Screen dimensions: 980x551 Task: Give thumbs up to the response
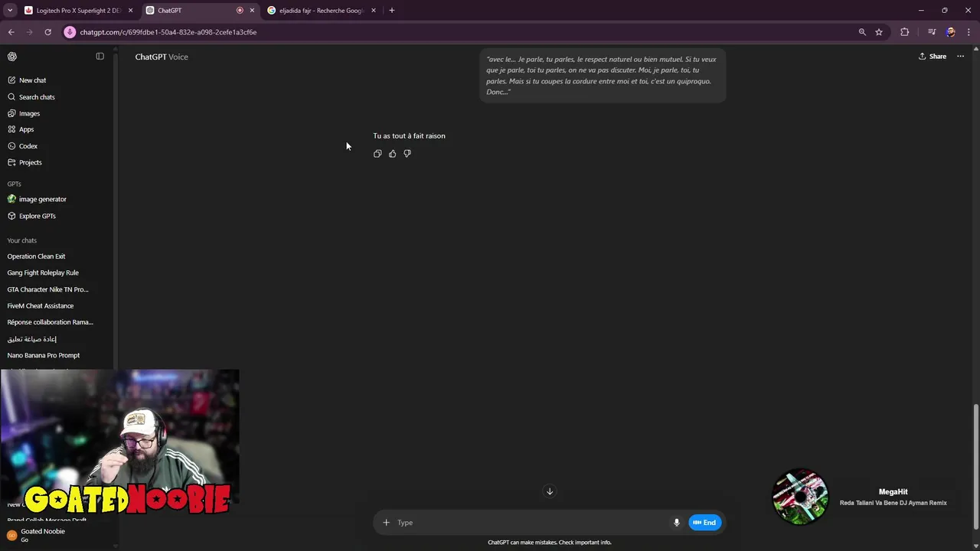coord(393,154)
